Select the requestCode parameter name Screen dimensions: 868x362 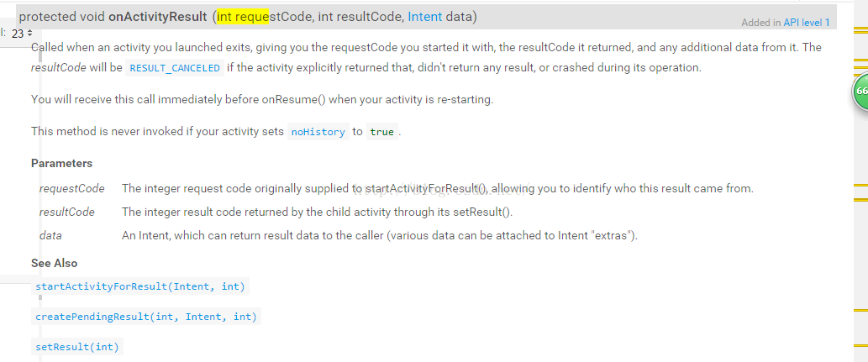[72, 188]
